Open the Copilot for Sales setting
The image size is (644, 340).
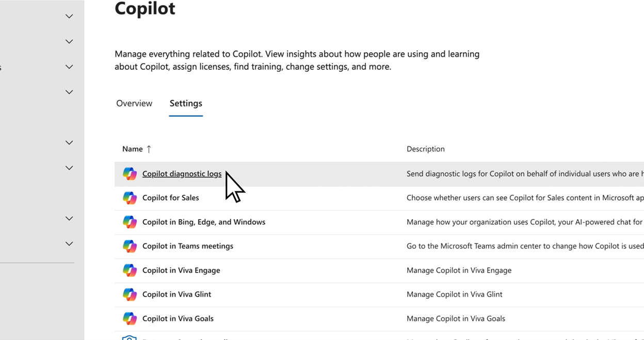(x=170, y=197)
